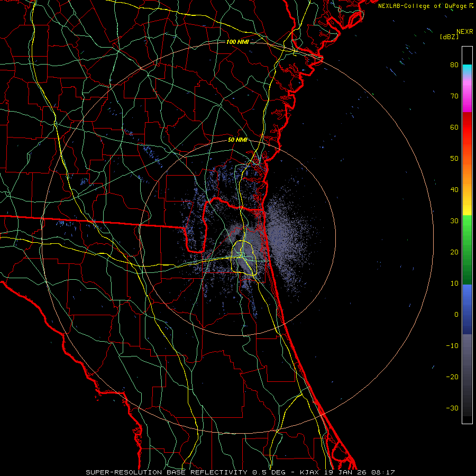This screenshot has width=476, height=476.
Task: Click the NEXLAB-College of DuPage label
Action: click(x=422, y=6)
